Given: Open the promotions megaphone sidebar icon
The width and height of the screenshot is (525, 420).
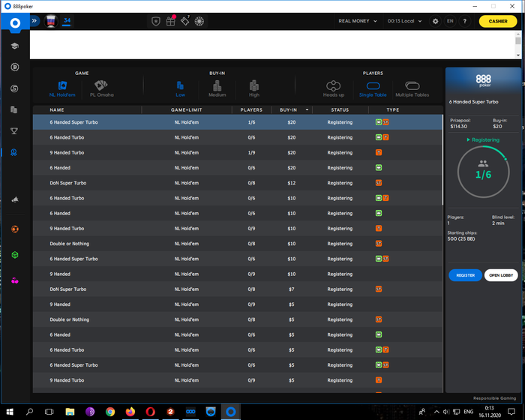Looking at the screenshot, I should (15, 200).
